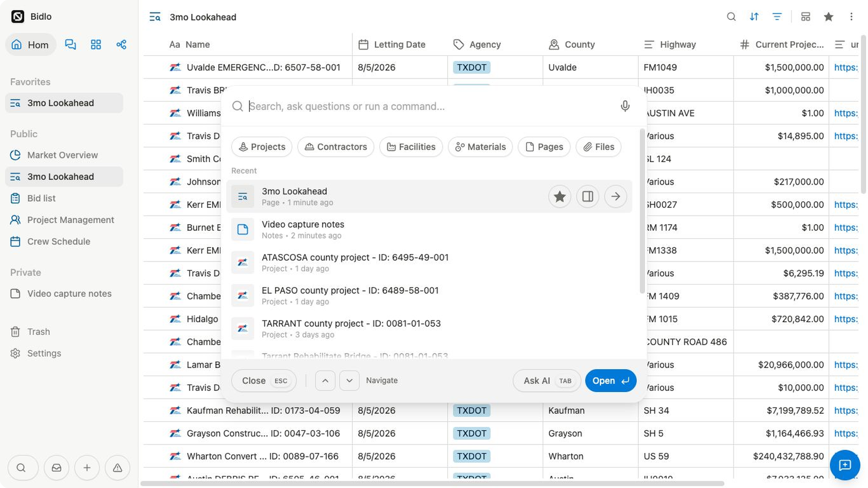Image resolution: width=868 pixels, height=488 pixels.
Task: Click the County column header
Action: 590,44
